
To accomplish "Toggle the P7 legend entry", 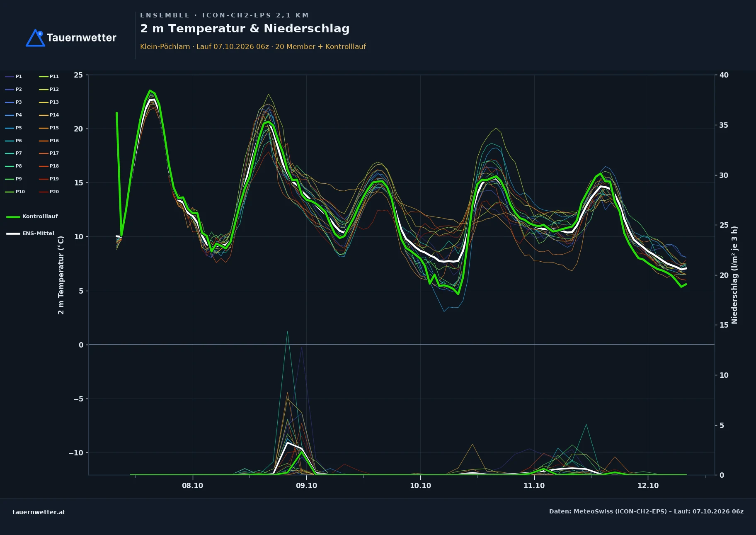I will tap(13, 153).
